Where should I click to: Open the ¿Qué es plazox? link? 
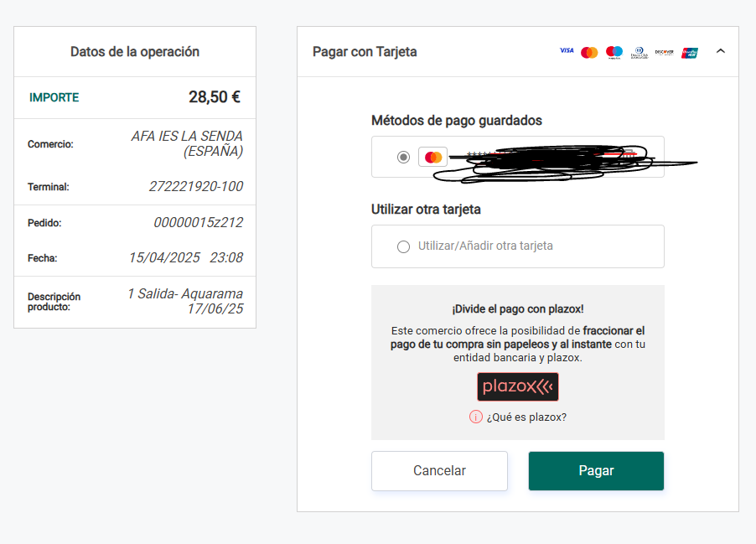526,417
